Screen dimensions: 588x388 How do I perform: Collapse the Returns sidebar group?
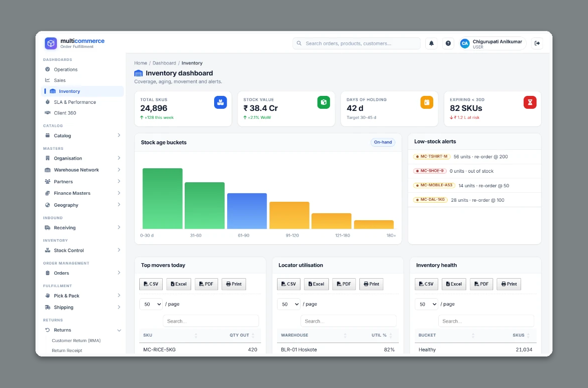(x=82, y=330)
